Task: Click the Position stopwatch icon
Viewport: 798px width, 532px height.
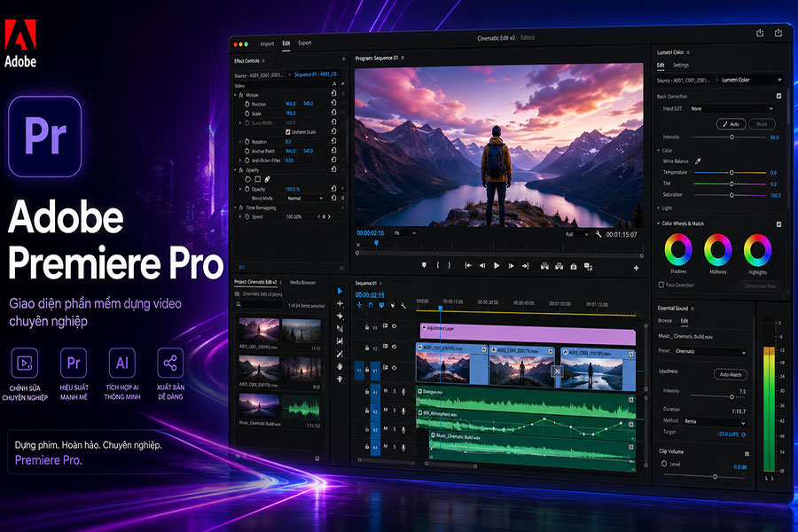Action: pyautogui.click(x=246, y=104)
